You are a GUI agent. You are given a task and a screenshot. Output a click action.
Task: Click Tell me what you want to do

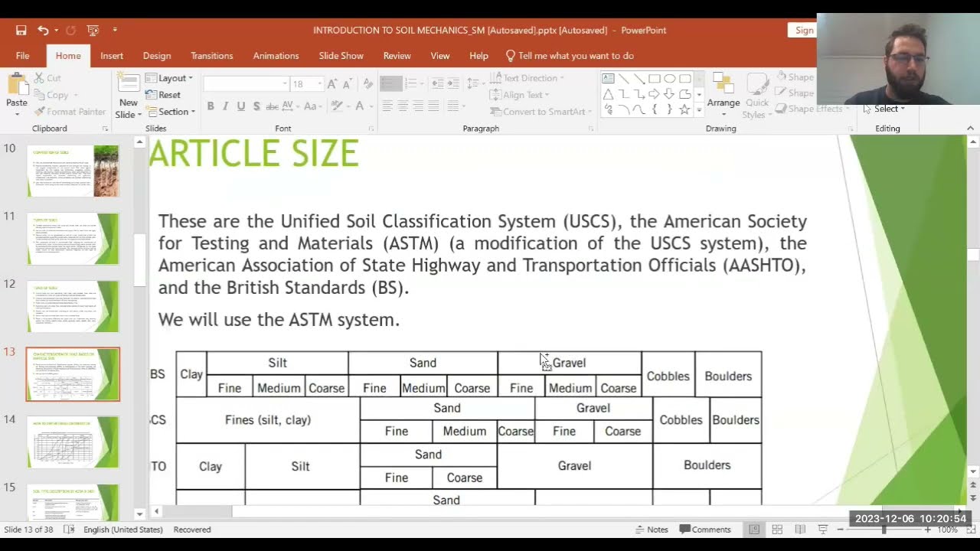pos(570,56)
